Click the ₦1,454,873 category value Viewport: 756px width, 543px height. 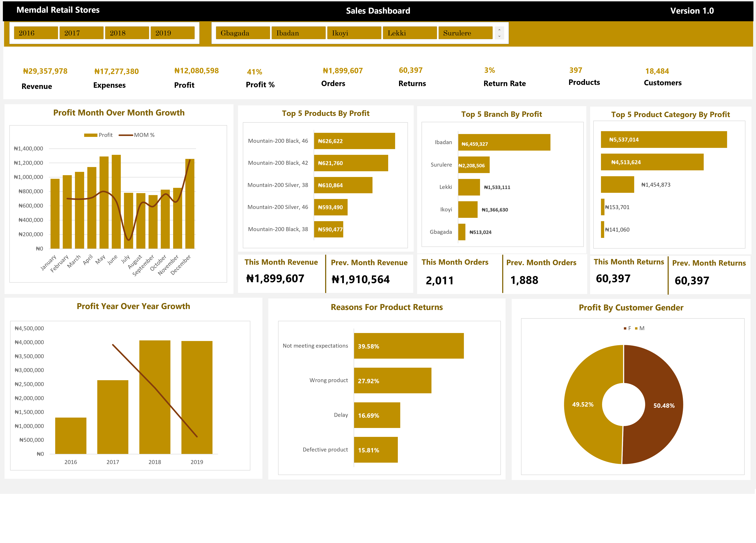656,185
